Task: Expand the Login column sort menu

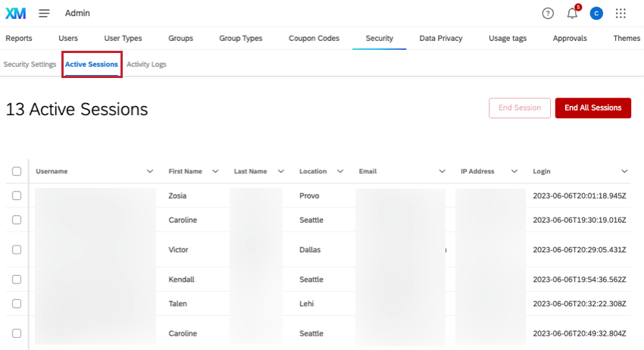Action: 624,171
